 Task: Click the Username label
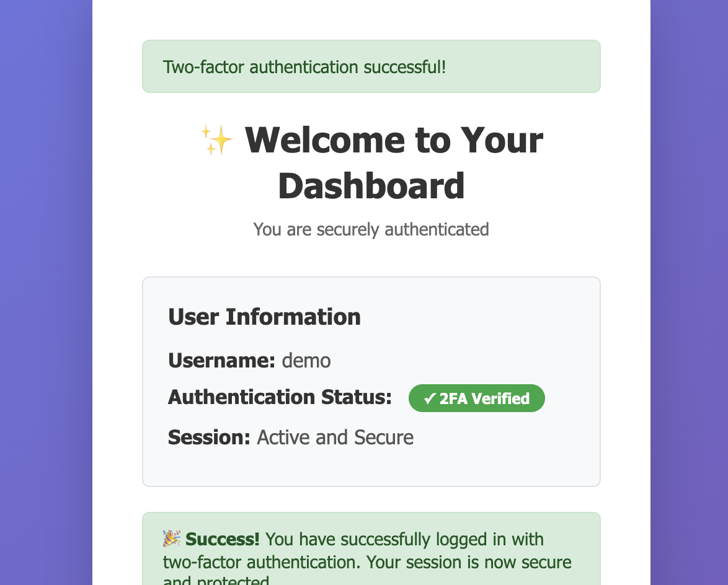221,360
